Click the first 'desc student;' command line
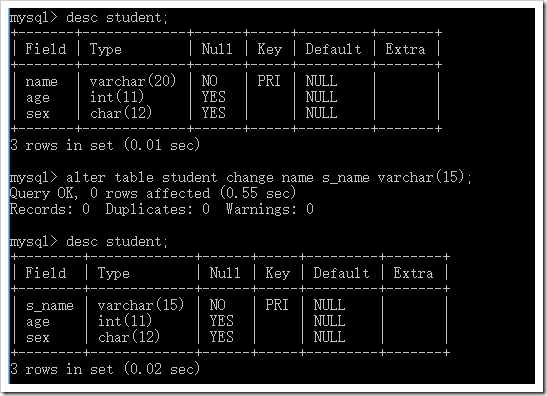The width and height of the screenshot is (547, 396). 89,17
